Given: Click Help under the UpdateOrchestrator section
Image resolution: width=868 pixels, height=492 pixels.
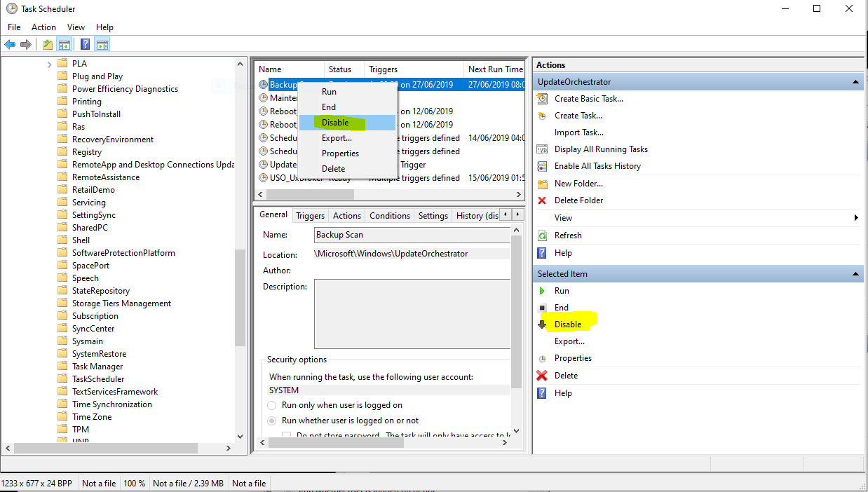Looking at the screenshot, I should coord(563,253).
